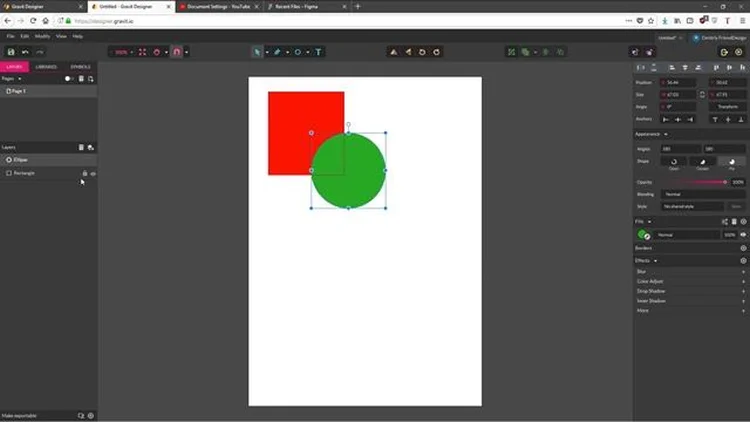
Task: Add a Blur effect
Action: [x=743, y=272]
